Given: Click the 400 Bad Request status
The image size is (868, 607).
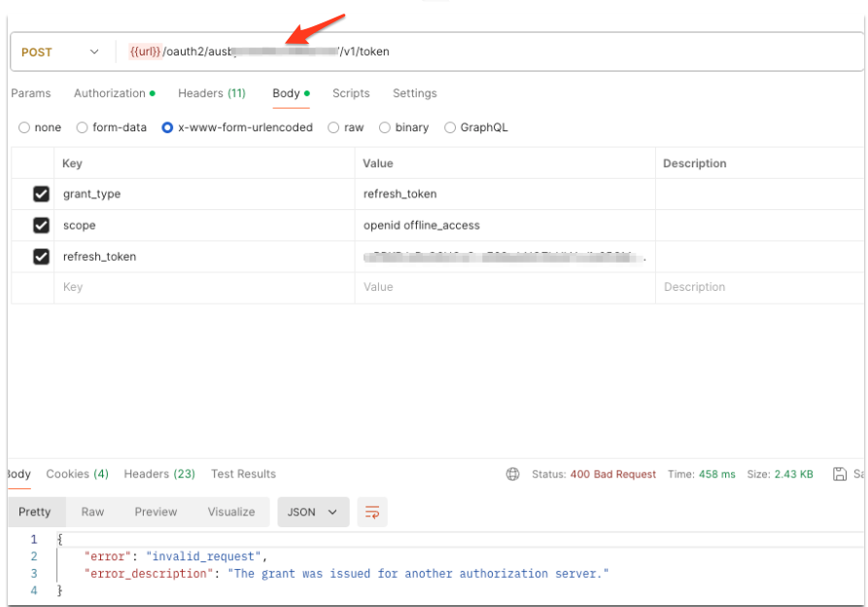Looking at the screenshot, I should click(612, 474).
